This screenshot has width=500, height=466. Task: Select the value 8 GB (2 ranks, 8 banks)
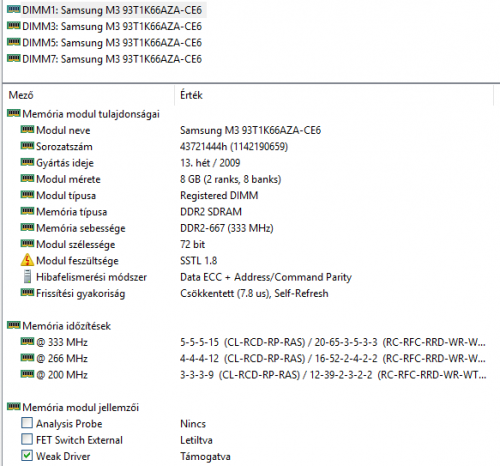click(231, 179)
